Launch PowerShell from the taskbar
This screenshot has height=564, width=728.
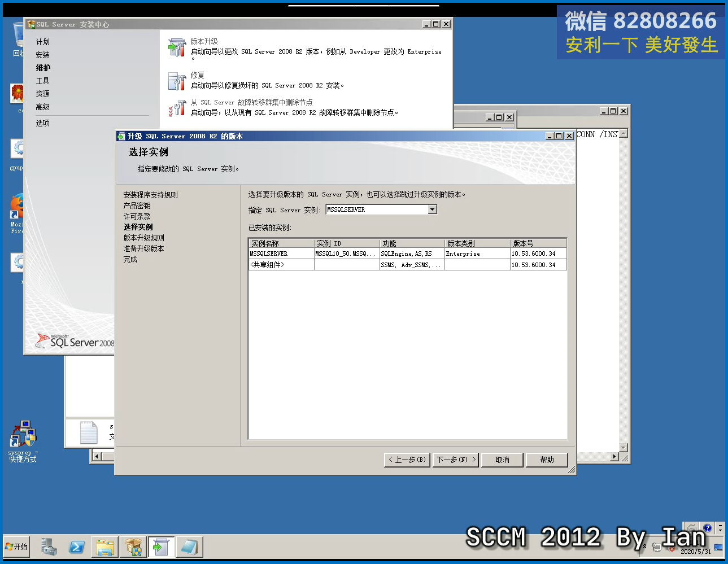coord(77,546)
